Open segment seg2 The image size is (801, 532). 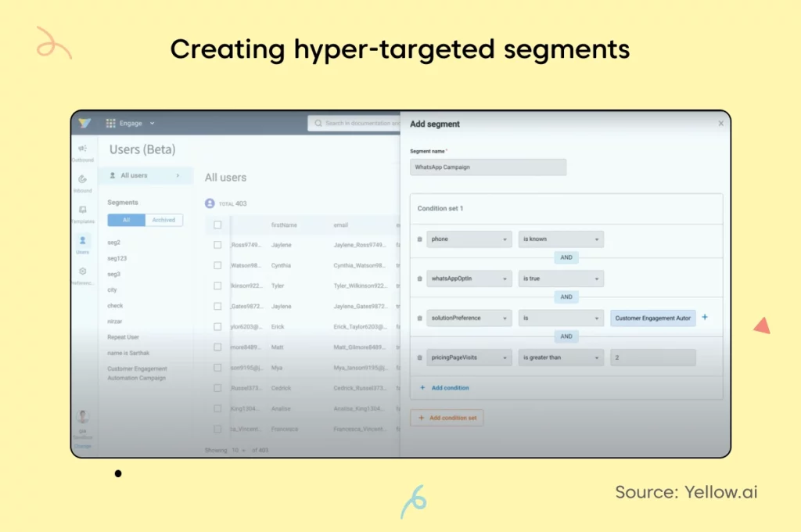tap(114, 243)
